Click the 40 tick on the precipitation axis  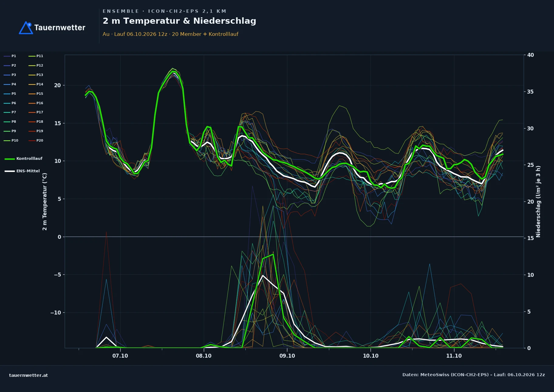(x=530, y=55)
